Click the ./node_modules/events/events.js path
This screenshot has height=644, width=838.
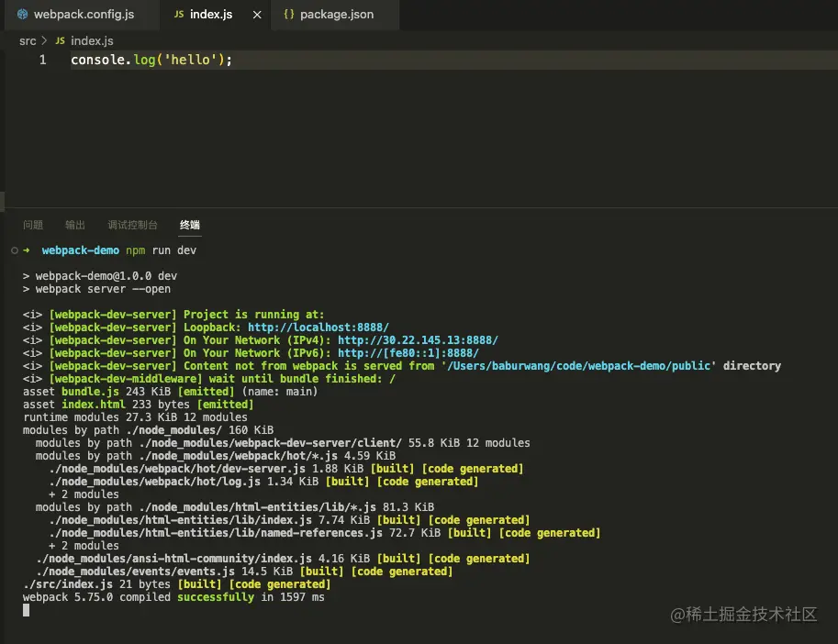coord(135,571)
